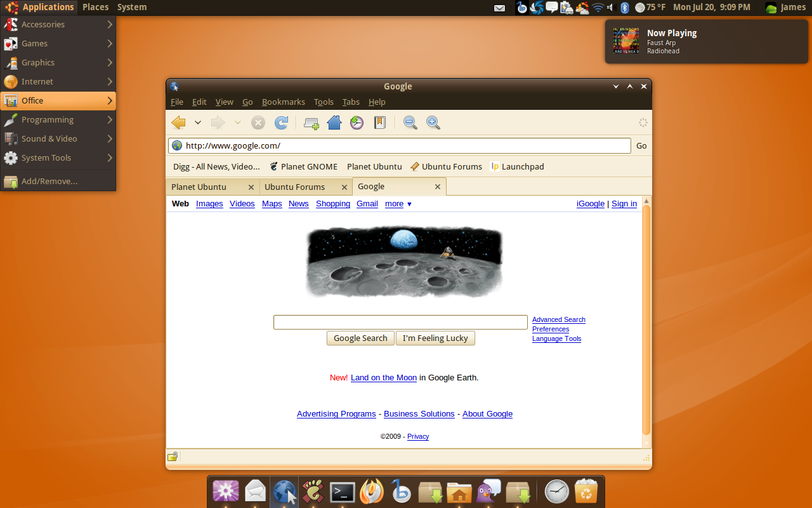Go to the Home page
This screenshot has width=812, height=508.
pos(334,123)
